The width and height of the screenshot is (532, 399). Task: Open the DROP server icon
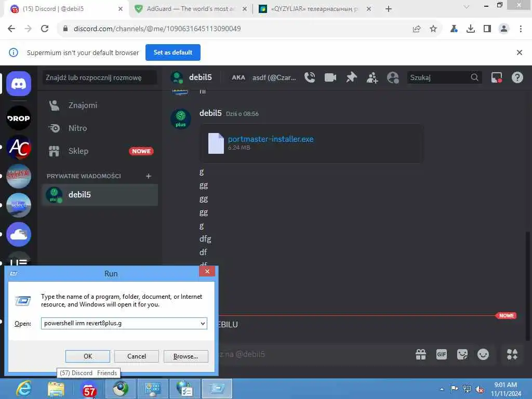[x=19, y=118]
